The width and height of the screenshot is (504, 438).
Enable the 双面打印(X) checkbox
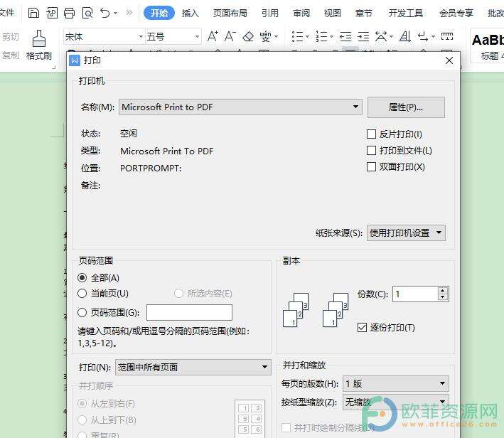click(371, 166)
